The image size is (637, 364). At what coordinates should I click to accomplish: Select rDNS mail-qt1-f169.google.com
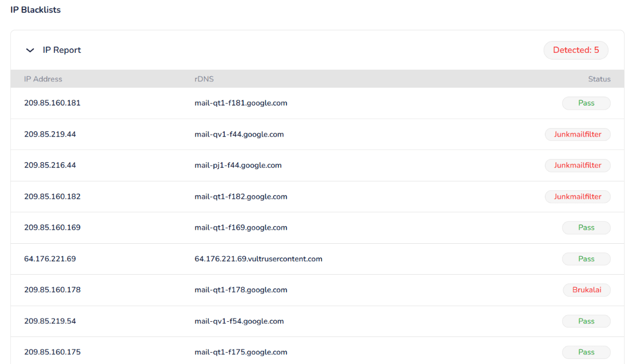tap(241, 228)
